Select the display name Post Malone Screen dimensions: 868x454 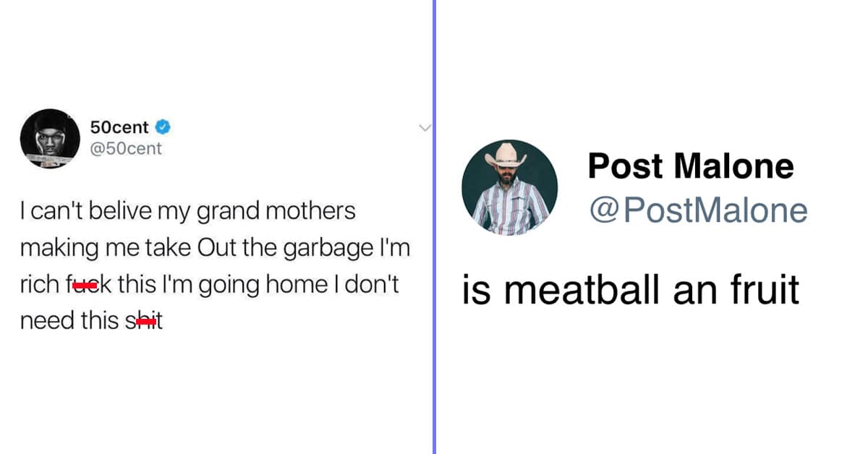click(690, 166)
